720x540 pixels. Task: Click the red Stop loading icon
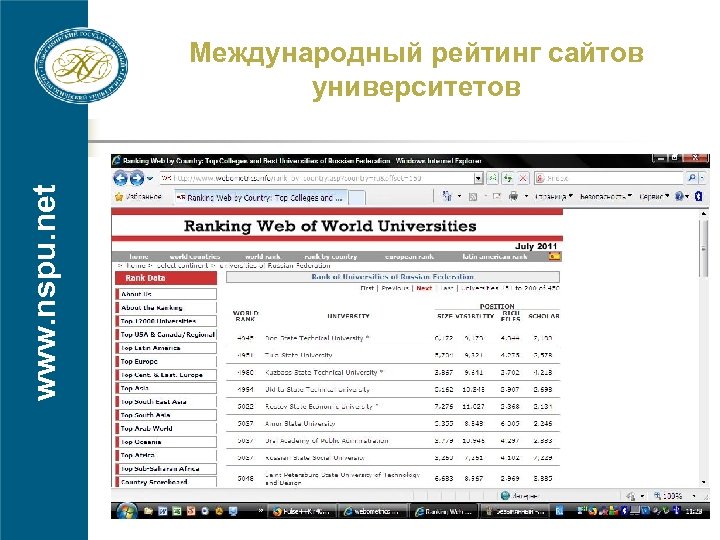click(523, 178)
